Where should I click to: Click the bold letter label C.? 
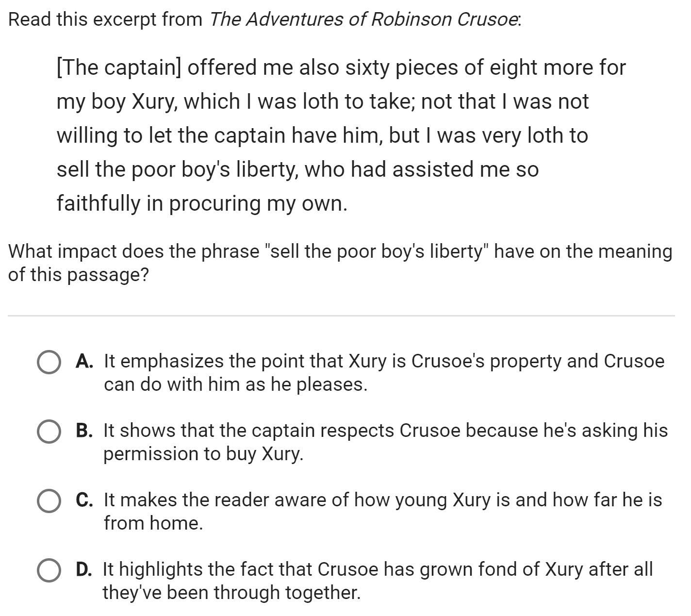(84, 499)
